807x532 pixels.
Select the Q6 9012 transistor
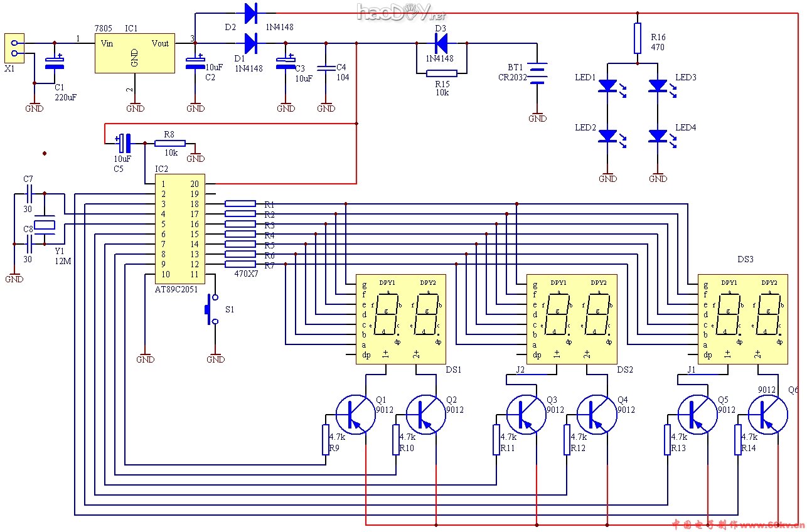[767, 414]
